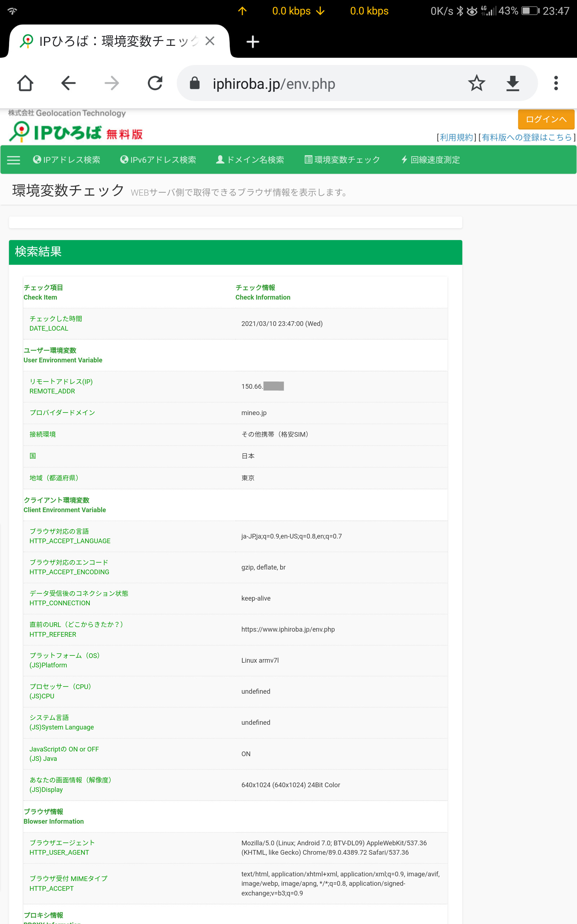Follow the 有料版への登録はこちら link

tap(527, 138)
